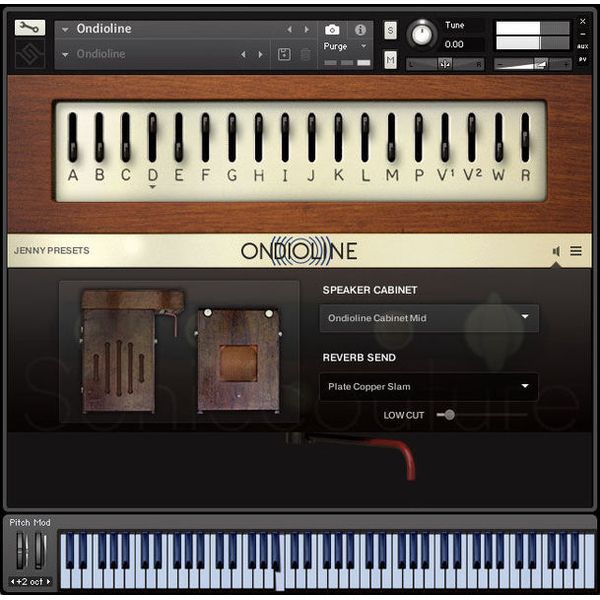The image size is (600, 600).
Task: Select previous snapshot arrow, second row
Action: pos(243,54)
